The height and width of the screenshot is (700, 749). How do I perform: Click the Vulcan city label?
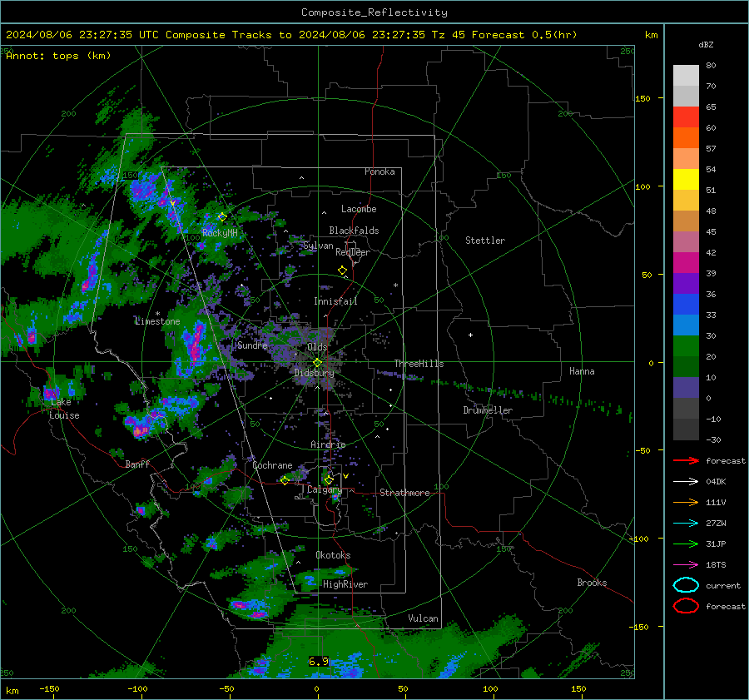tap(423, 618)
